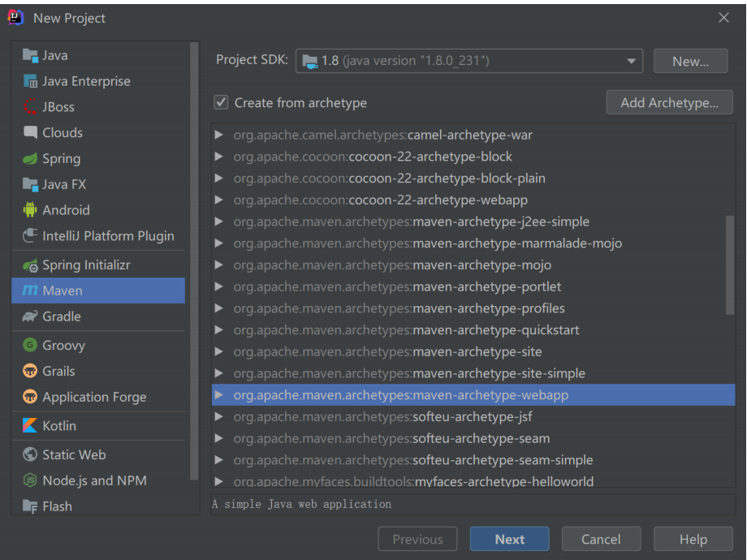Click the Node.js and NPM icon

30,480
